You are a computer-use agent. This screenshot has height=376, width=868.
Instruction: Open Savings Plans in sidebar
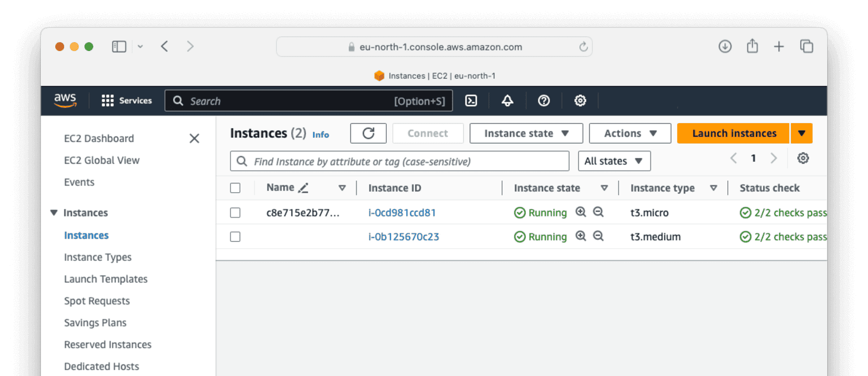click(95, 323)
